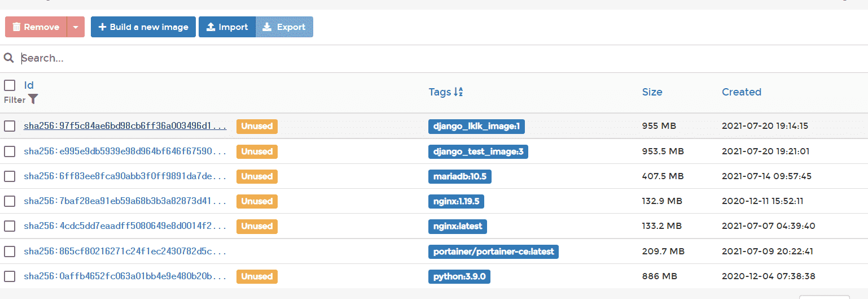Click the mariadb:10.5 tag

459,176
